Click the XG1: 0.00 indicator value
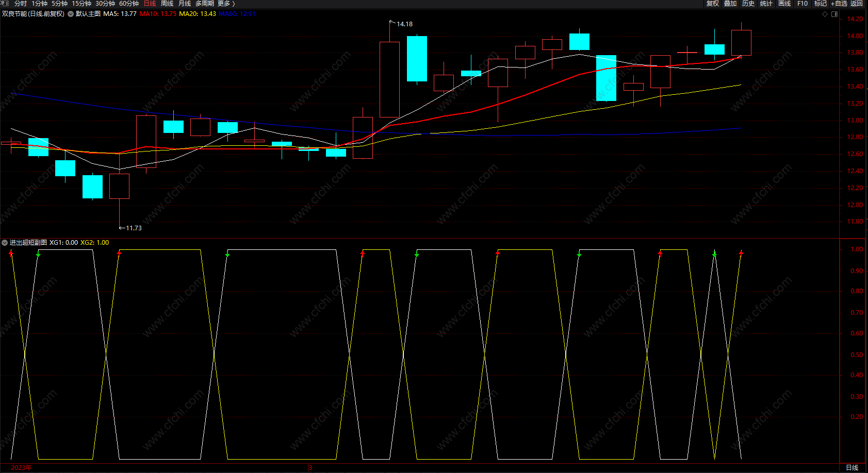 (x=63, y=243)
